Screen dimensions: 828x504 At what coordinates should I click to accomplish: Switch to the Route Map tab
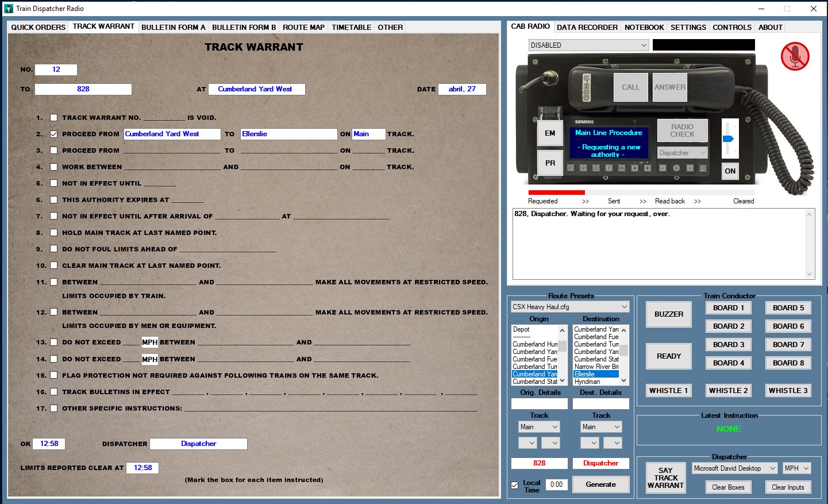304,27
